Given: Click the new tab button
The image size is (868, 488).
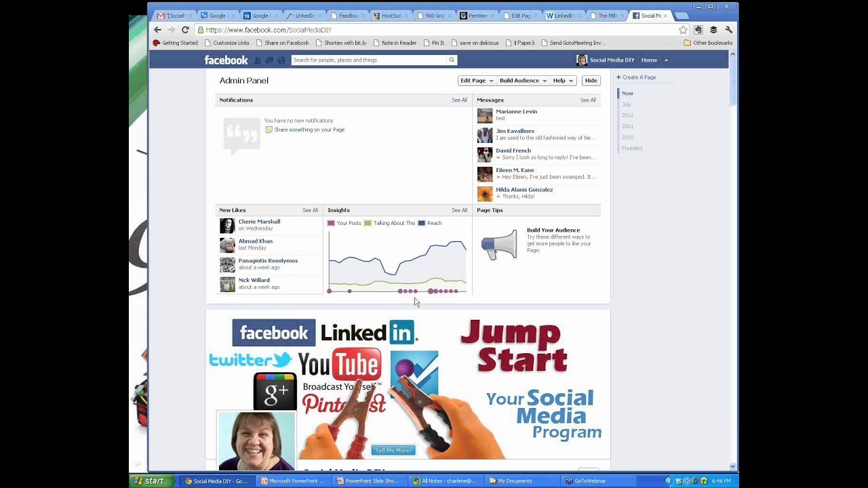Looking at the screenshot, I should (682, 16).
